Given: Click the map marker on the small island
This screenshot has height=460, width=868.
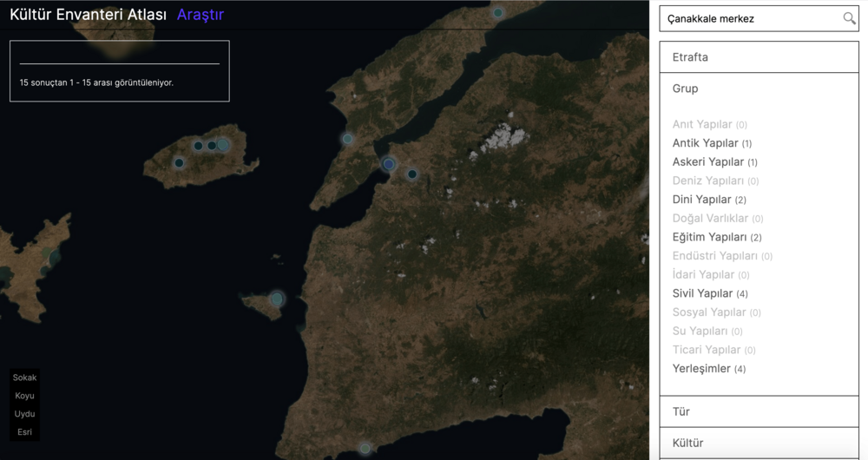Looking at the screenshot, I should coord(277,299).
